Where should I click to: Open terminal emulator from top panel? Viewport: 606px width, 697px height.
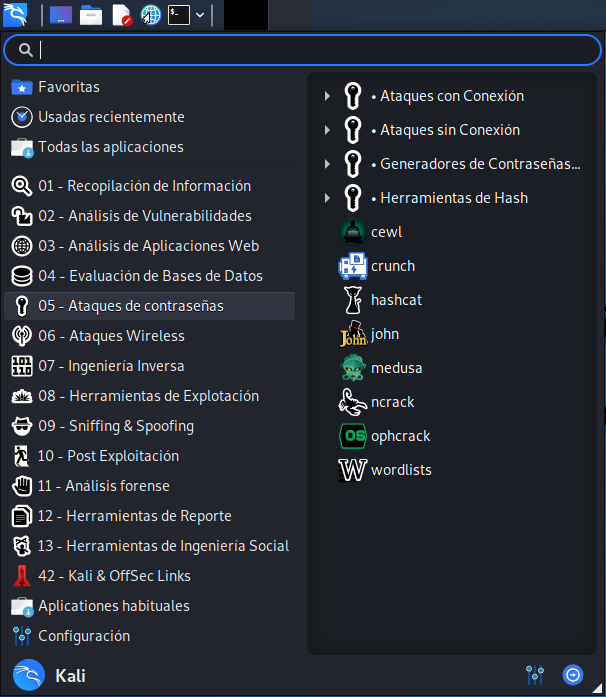179,15
